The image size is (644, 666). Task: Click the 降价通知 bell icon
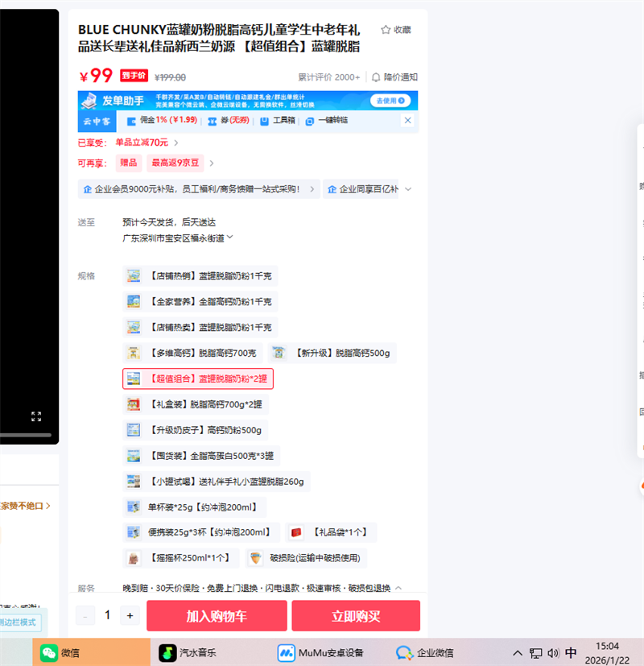tap(375, 77)
